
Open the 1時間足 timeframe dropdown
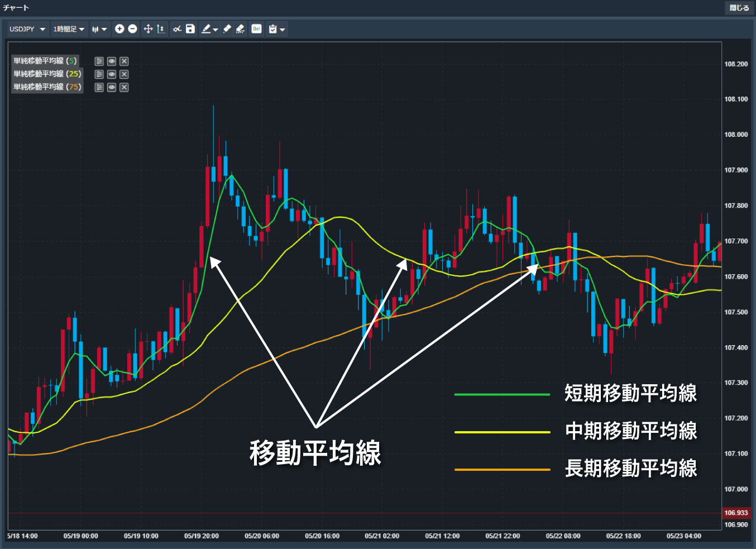point(69,29)
